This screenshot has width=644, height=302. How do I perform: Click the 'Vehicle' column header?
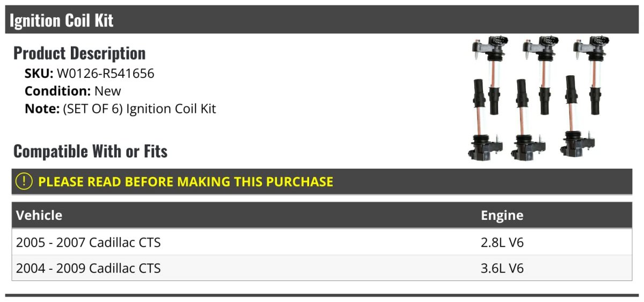point(39,215)
